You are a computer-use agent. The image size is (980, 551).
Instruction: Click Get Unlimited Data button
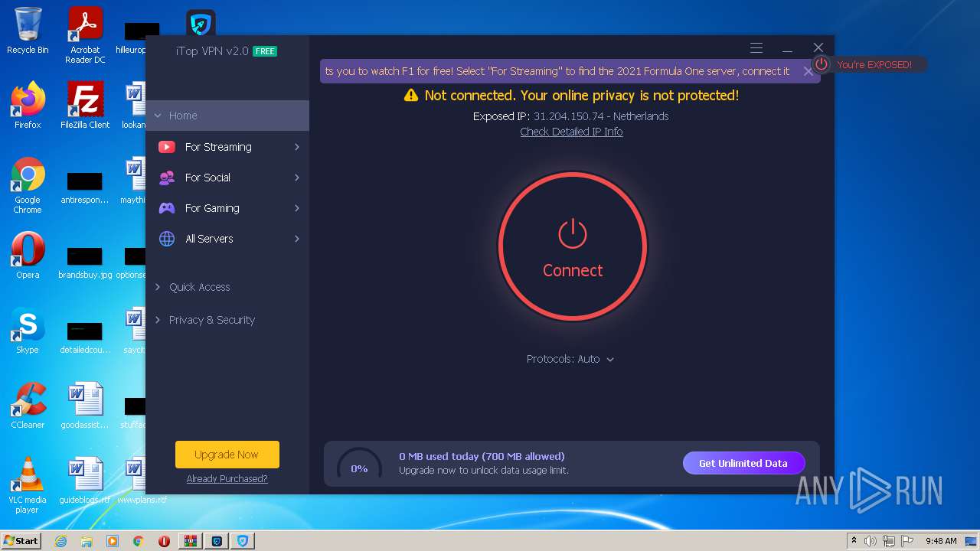click(x=743, y=463)
